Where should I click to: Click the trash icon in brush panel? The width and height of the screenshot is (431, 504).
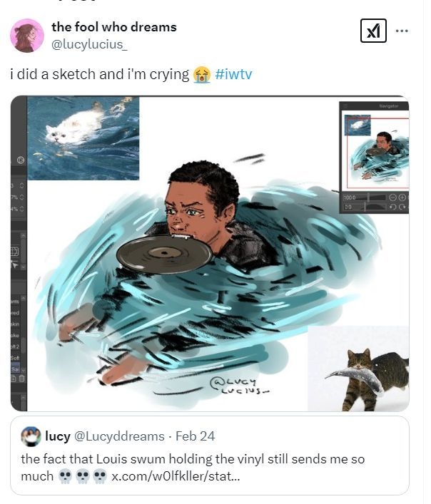(x=21, y=378)
